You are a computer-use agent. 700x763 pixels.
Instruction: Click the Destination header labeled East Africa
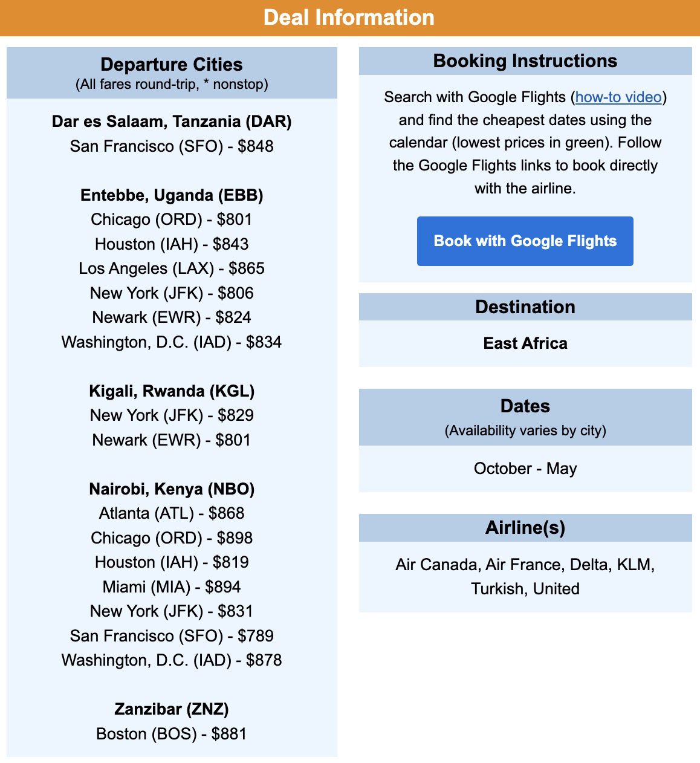(x=524, y=307)
